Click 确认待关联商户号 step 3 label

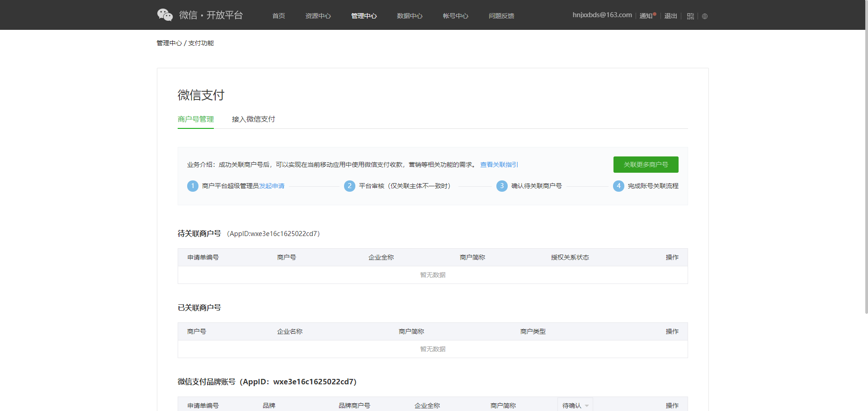[536, 186]
